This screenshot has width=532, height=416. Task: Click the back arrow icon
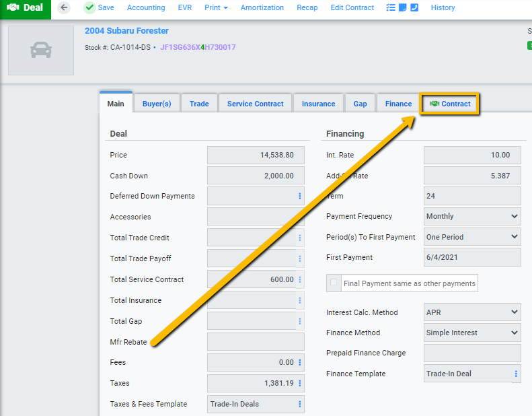(x=64, y=7)
